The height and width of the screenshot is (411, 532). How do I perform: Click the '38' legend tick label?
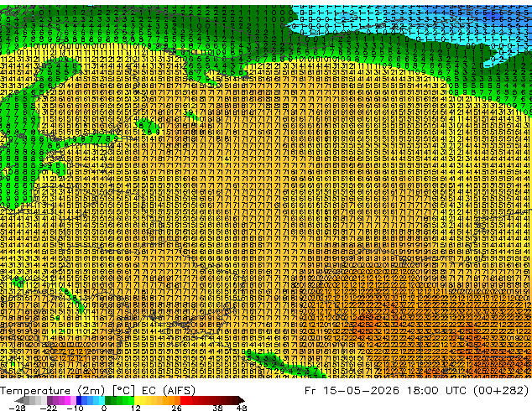tap(218, 408)
